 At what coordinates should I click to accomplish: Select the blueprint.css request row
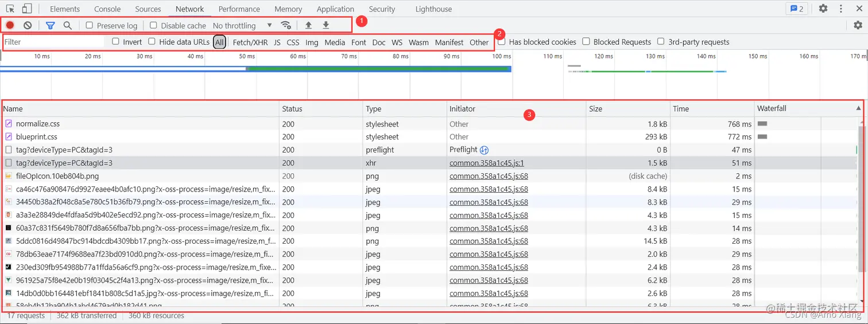tap(429, 136)
